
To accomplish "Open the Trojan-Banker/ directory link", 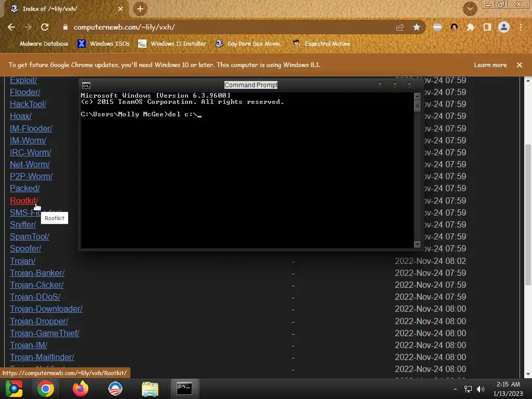I will click(x=37, y=273).
